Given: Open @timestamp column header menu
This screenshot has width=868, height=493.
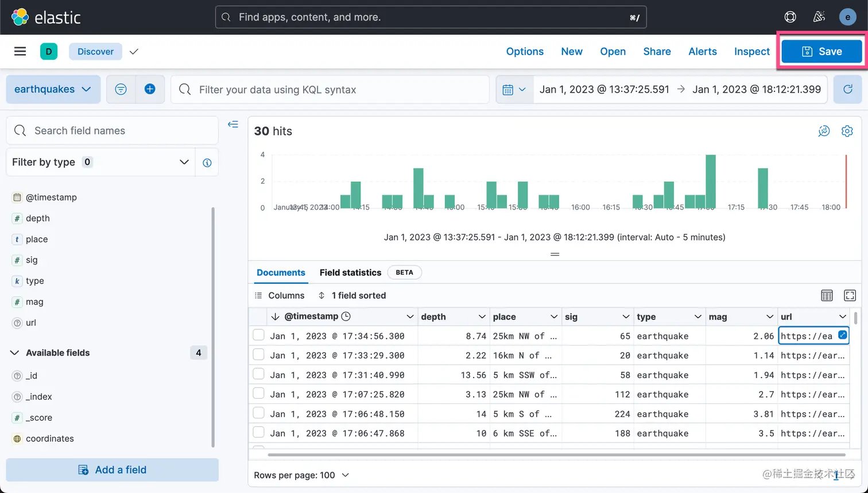Looking at the screenshot, I should click(x=410, y=317).
